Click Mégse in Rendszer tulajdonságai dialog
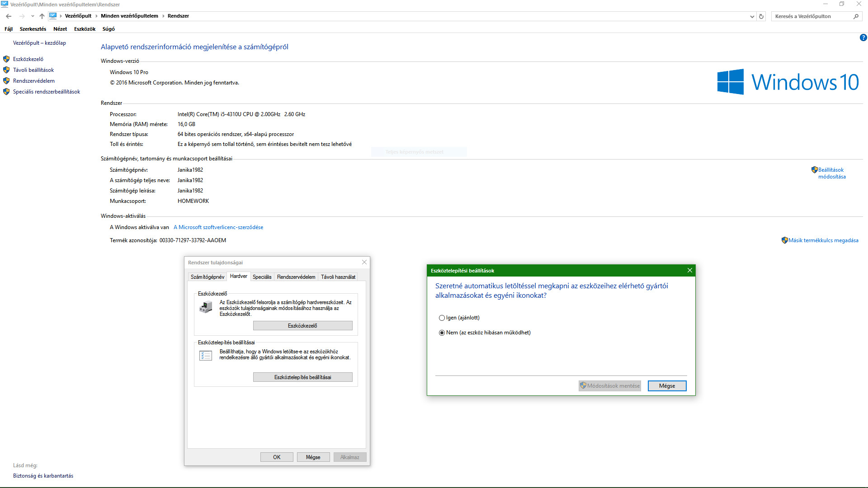Viewport: 868px width, 488px height. (313, 457)
